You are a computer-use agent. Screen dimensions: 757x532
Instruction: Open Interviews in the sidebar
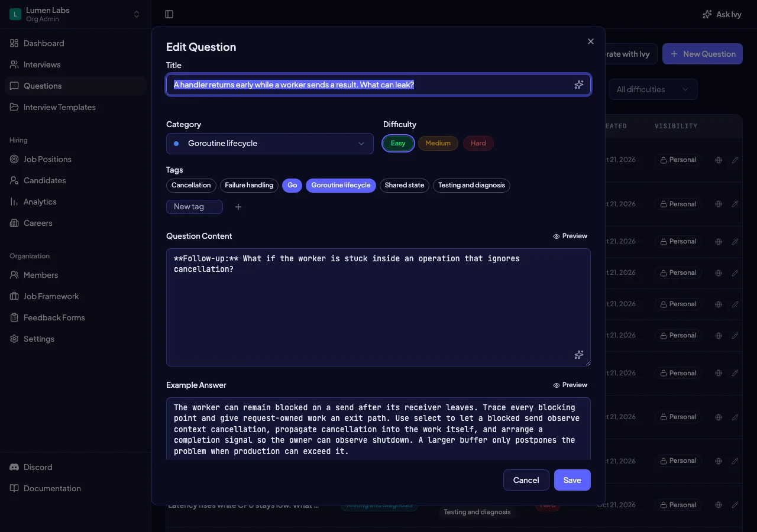click(76, 64)
